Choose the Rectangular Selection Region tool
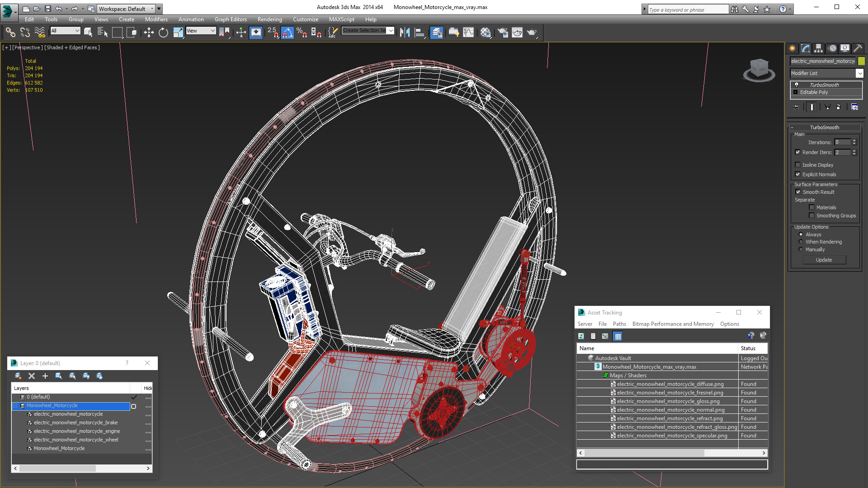 tap(118, 32)
